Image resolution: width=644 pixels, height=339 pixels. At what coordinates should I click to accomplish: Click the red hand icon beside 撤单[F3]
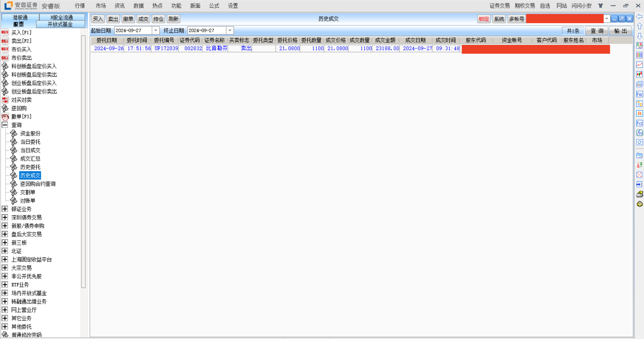(5, 117)
